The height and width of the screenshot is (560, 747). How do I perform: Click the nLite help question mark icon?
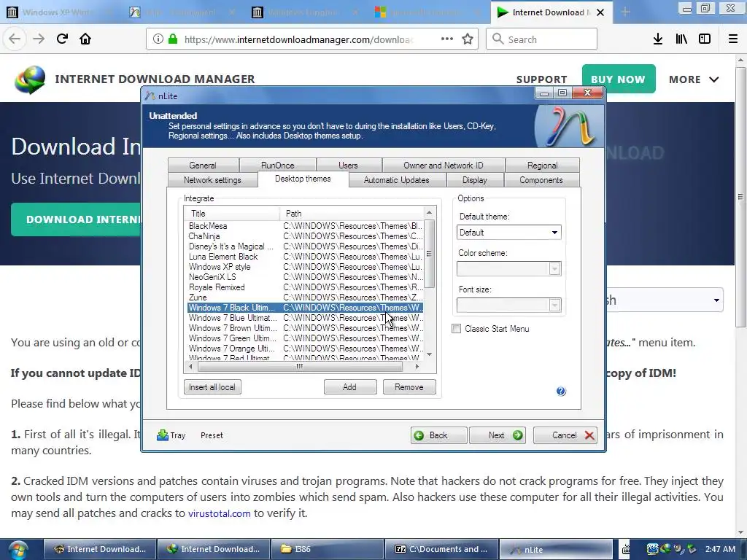(x=561, y=391)
